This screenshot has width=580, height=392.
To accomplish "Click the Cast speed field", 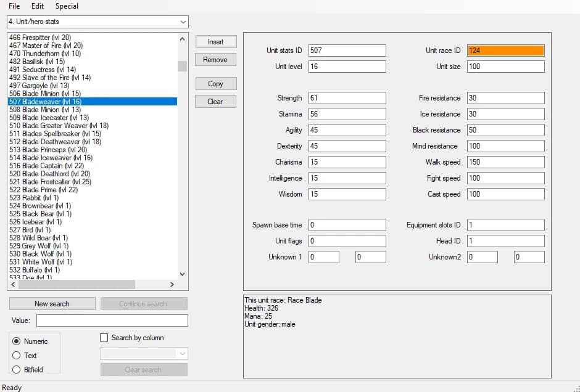I will (506, 194).
